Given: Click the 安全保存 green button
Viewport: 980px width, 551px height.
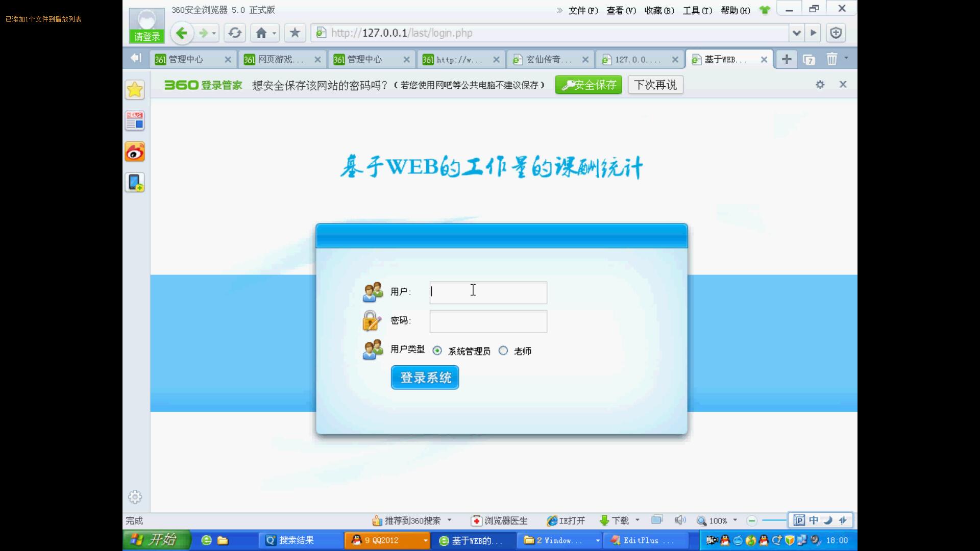Looking at the screenshot, I should coord(589,85).
